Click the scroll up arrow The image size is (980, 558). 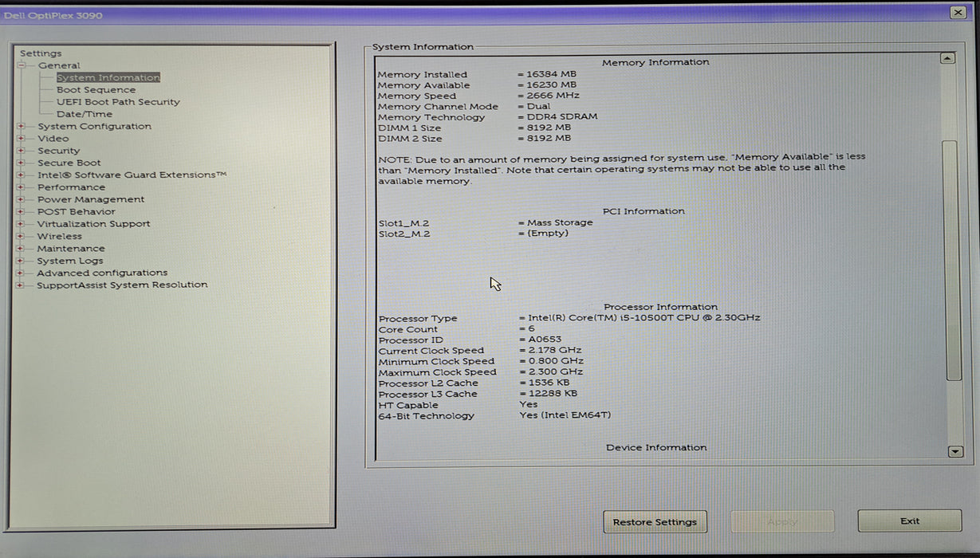pyautogui.click(x=947, y=58)
